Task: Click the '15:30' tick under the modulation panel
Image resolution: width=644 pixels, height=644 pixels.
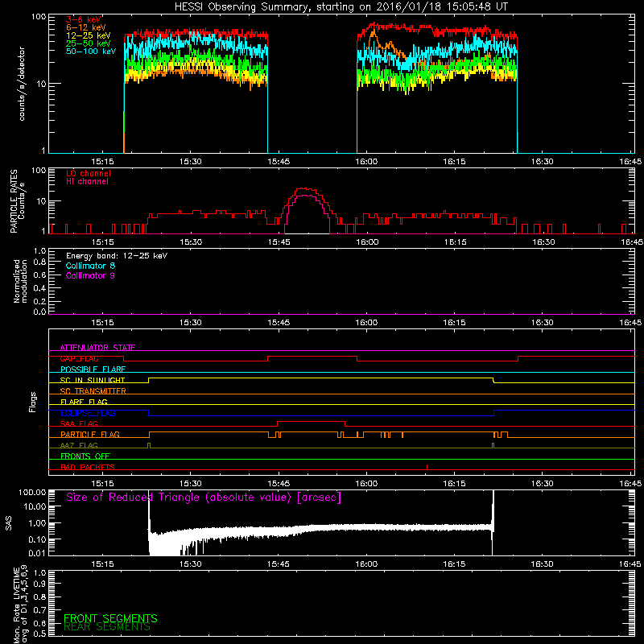Action: (x=191, y=323)
